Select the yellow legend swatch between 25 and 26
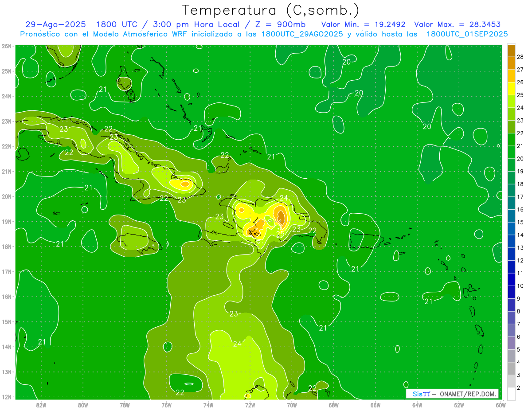The width and height of the screenshot is (532, 411). pos(511,89)
